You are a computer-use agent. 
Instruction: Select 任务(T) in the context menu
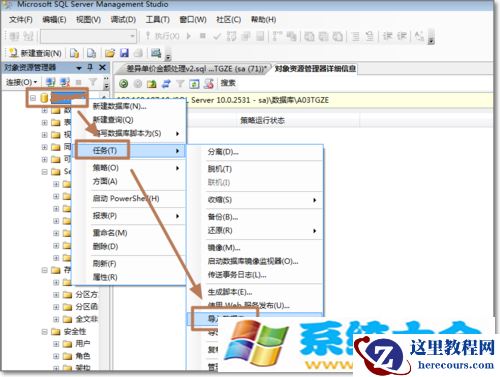point(130,151)
